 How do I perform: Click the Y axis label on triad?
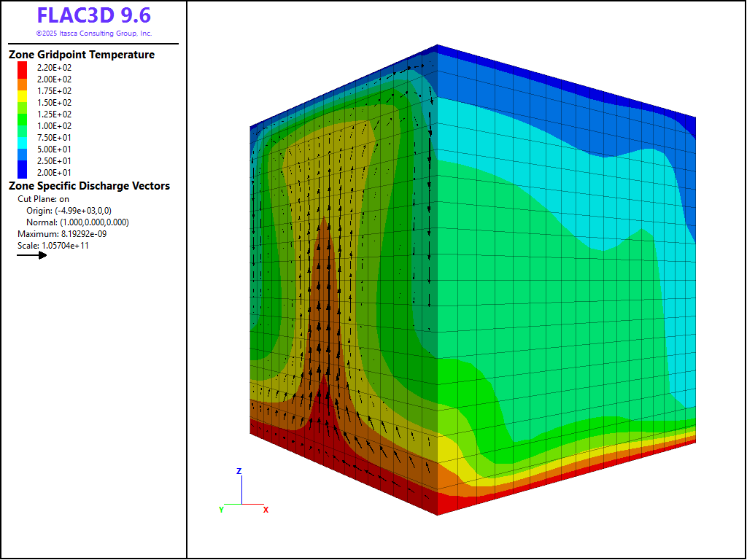(221, 510)
